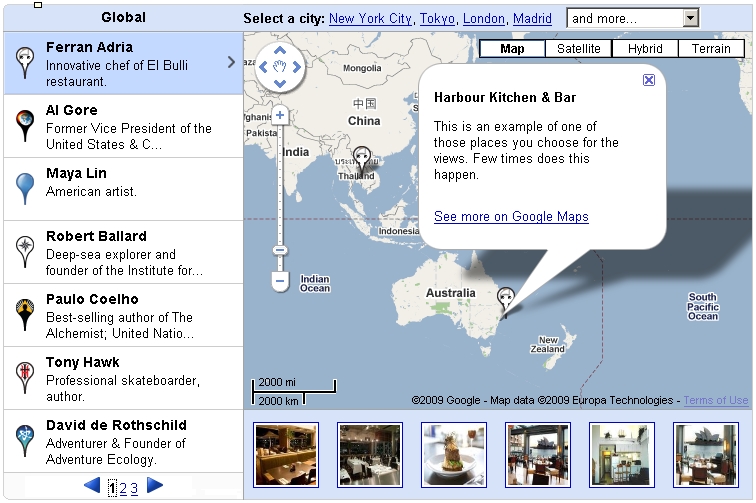
Task: Select David de Rothschild entry name
Action: pyautogui.click(x=116, y=425)
